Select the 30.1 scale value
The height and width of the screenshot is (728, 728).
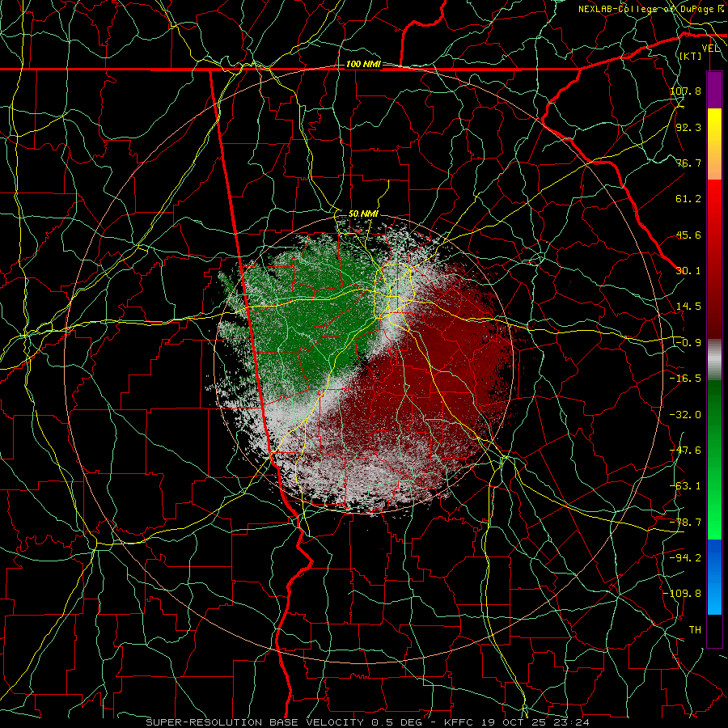[x=688, y=271]
